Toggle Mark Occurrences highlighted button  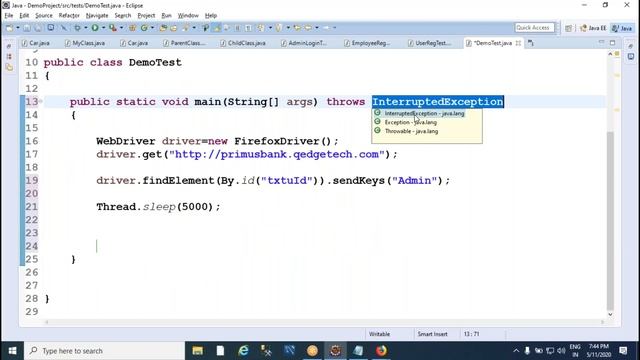pyautogui.click(x=217, y=28)
